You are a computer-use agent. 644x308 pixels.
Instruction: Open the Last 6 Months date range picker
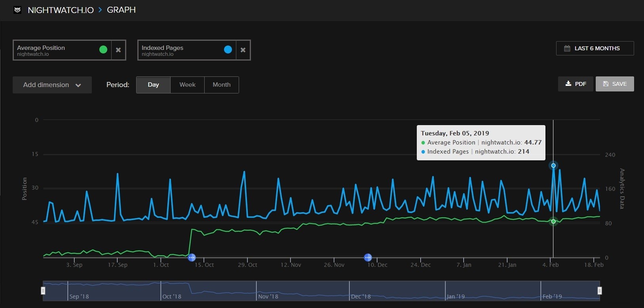coord(595,48)
